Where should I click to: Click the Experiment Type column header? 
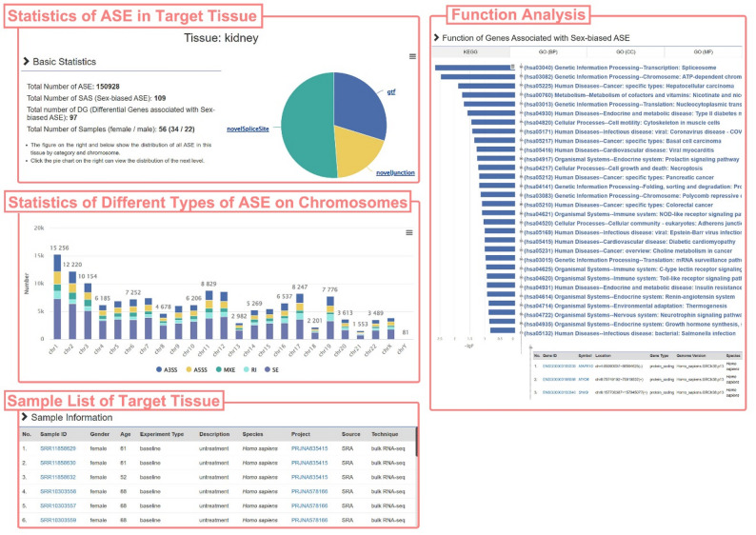(x=162, y=434)
